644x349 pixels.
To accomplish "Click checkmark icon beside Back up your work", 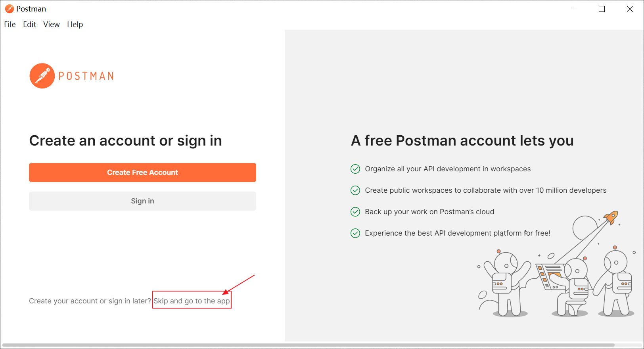I will coord(355,212).
